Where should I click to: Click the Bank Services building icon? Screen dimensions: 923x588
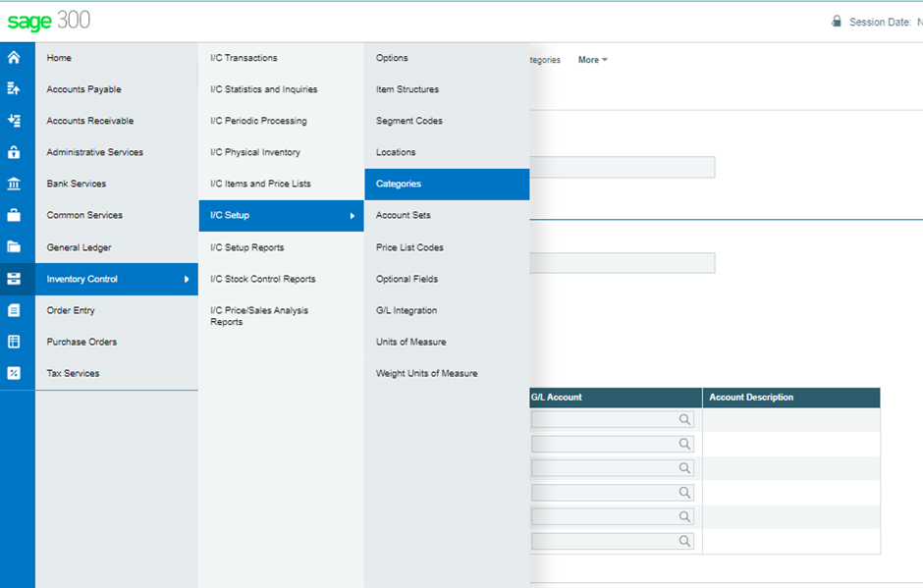coord(14,184)
